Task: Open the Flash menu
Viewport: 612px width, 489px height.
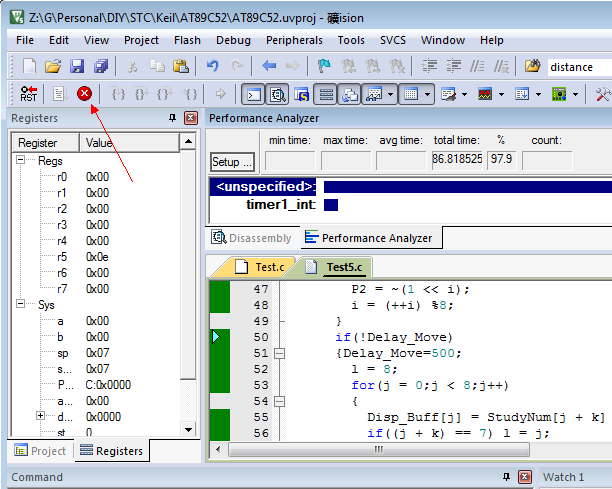Action: coord(187,40)
